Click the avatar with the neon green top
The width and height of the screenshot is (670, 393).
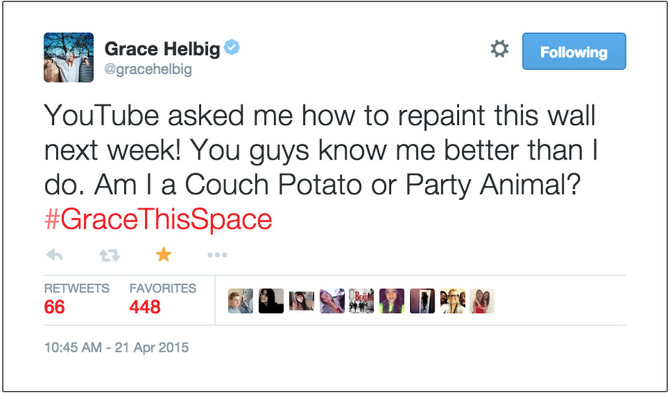point(392,301)
